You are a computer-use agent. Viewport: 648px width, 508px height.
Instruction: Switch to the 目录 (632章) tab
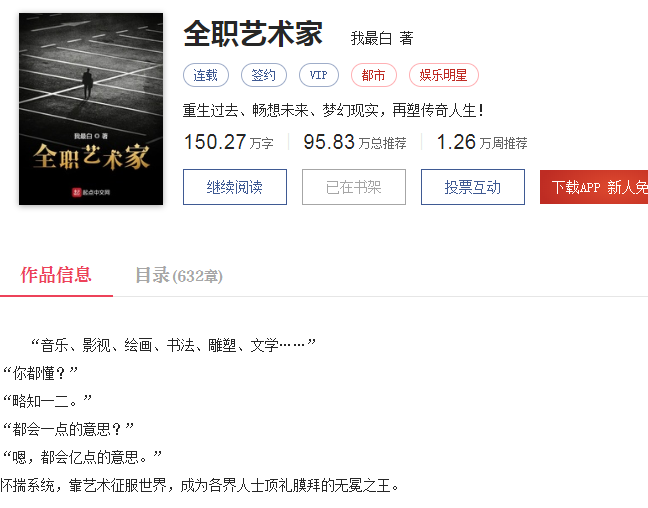click(179, 275)
